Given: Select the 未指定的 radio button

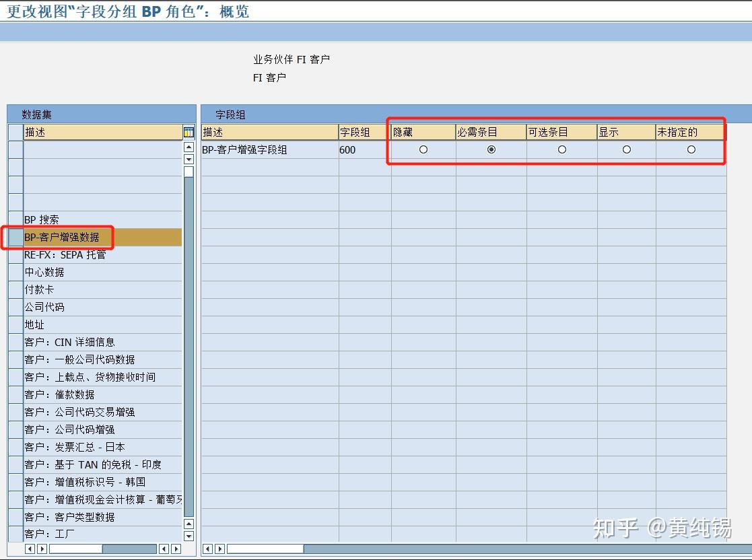Looking at the screenshot, I should [x=691, y=149].
